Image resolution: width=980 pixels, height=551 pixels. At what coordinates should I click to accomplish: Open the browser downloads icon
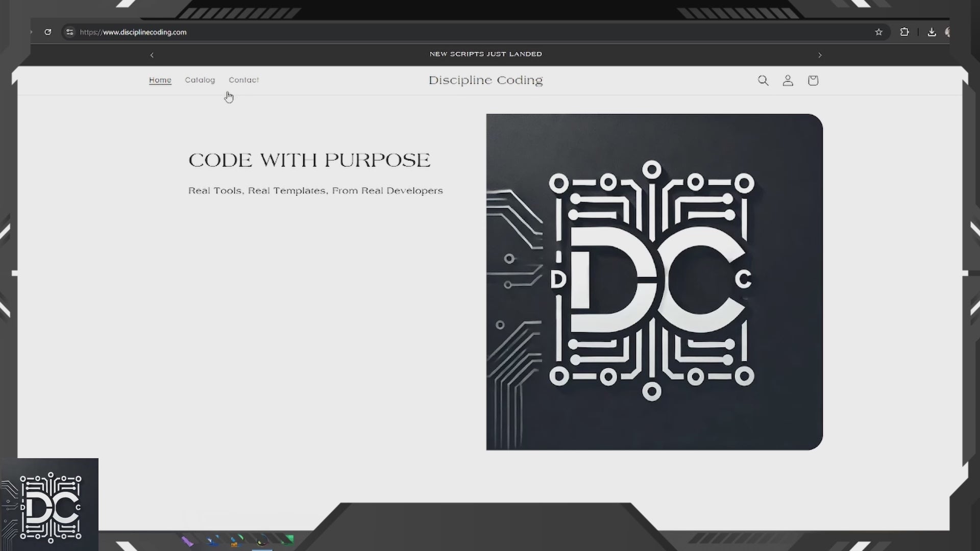point(932,32)
